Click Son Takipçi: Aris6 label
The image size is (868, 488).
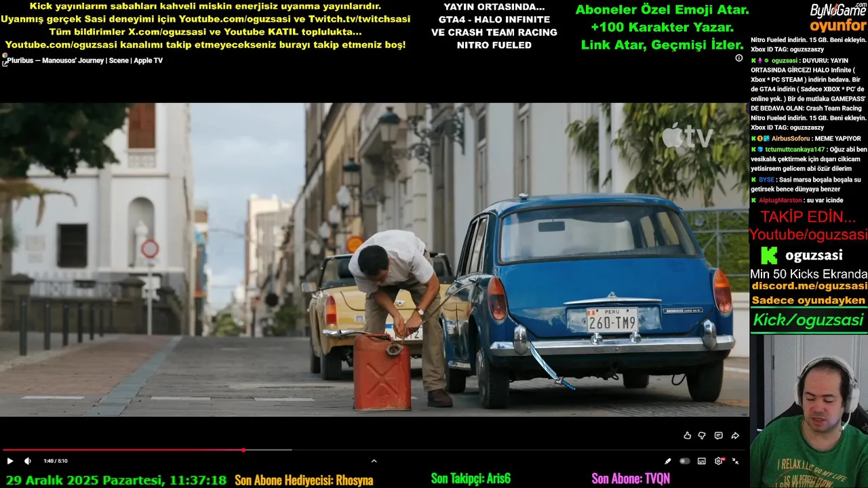tap(471, 479)
